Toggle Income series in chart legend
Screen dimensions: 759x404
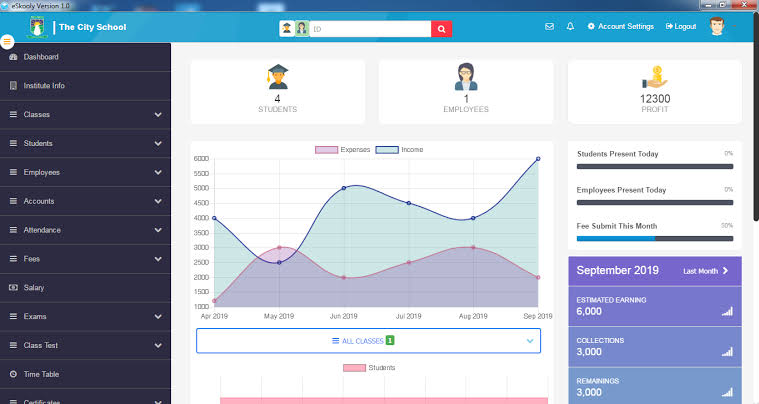tap(399, 150)
